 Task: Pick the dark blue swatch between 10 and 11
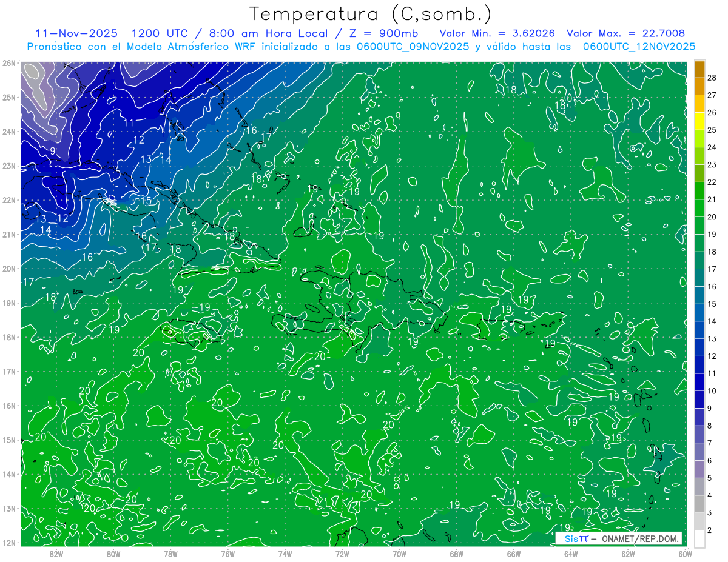click(699, 382)
